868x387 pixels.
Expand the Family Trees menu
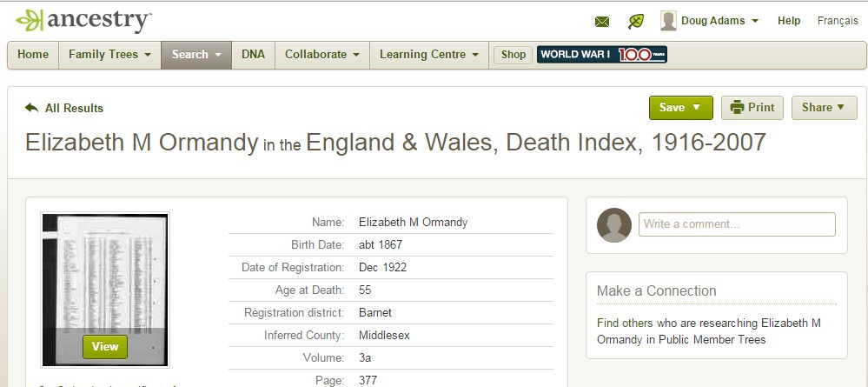click(x=109, y=54)
